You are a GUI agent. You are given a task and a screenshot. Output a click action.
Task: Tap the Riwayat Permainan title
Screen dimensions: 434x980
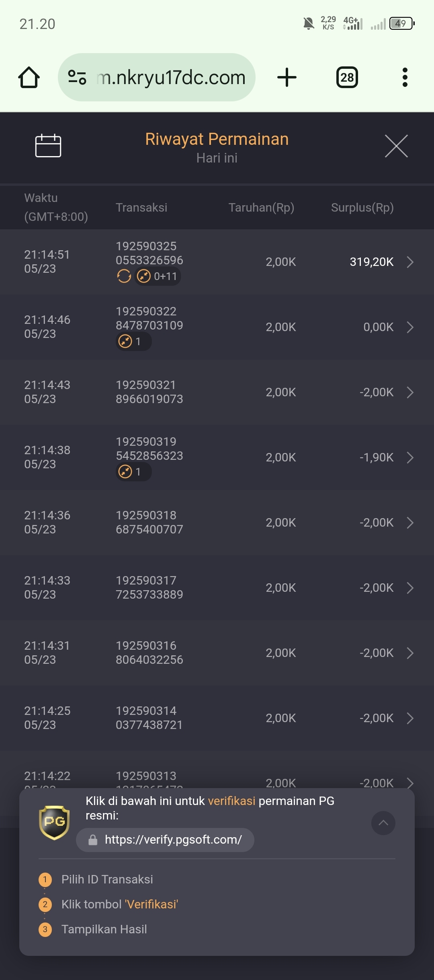click(217, 139)
